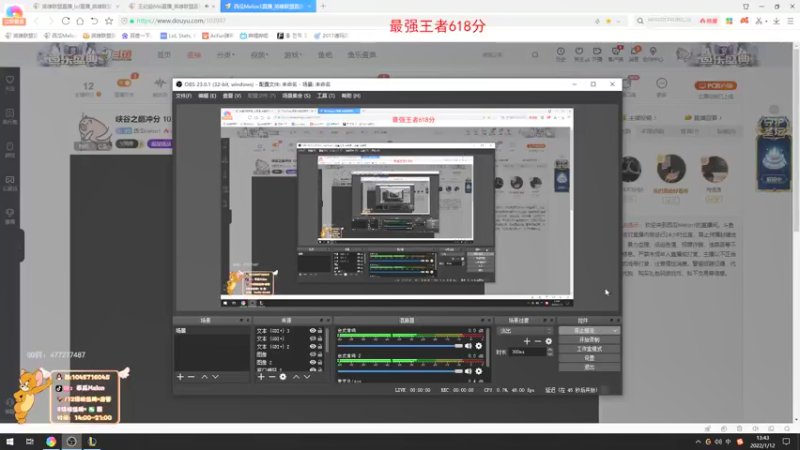This screenshot has height=450, width=800.
Task: Open Douyu 游戏 navigation dropdown
Action: pyautogui.click(x=293, y=55)
